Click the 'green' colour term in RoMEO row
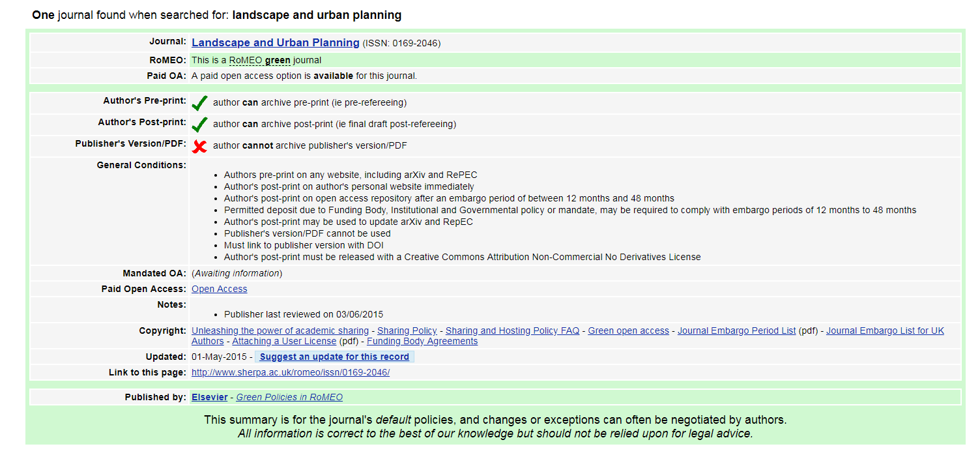This screenshot has height=455, width=980. pyautogui.click(x=278, y=61)
